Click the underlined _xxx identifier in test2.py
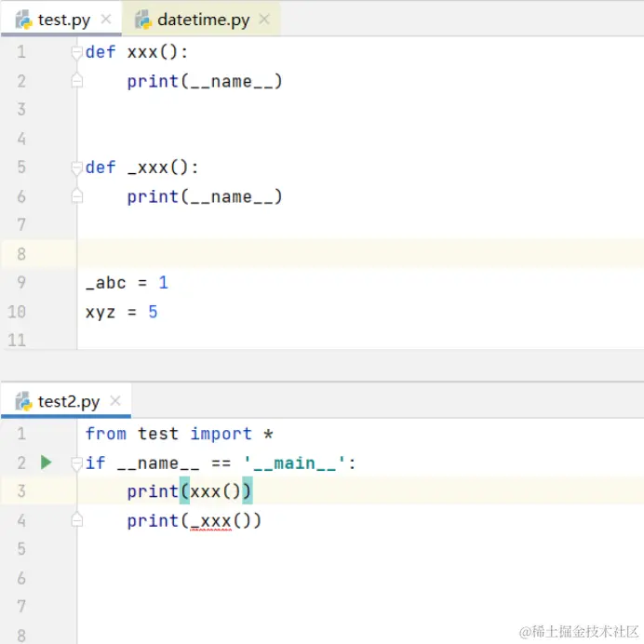Viewport: 644px width, 644px height. click(210, 521)
